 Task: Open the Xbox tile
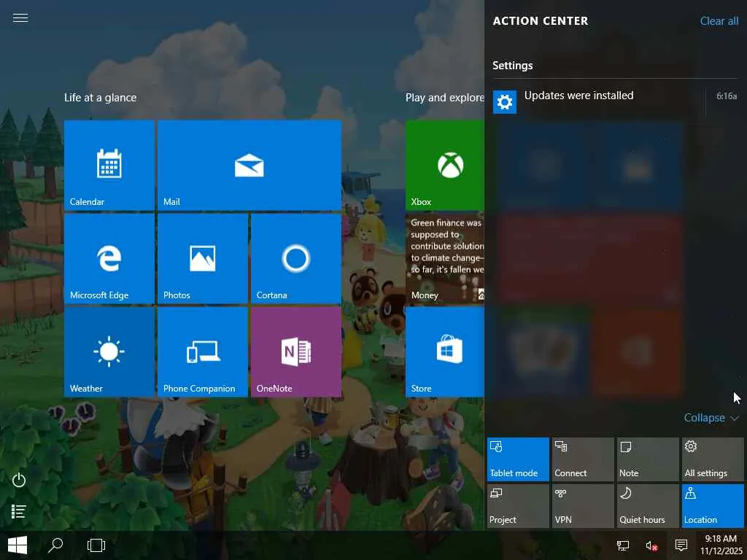(x=445, y=165)
